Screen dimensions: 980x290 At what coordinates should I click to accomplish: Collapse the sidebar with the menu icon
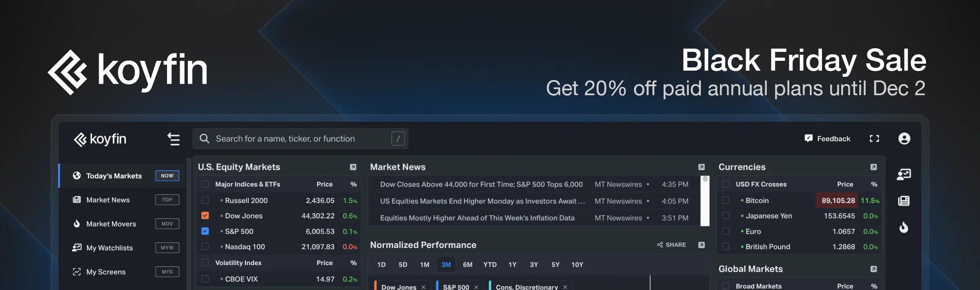click(x=174, y=139)
